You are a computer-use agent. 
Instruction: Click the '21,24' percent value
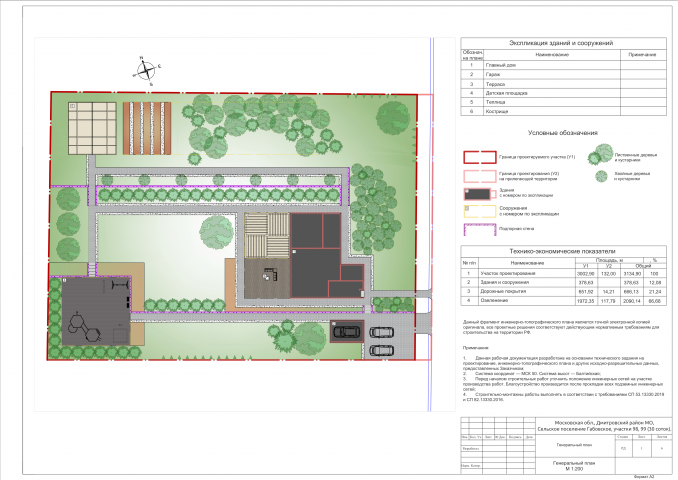point(655,292)
